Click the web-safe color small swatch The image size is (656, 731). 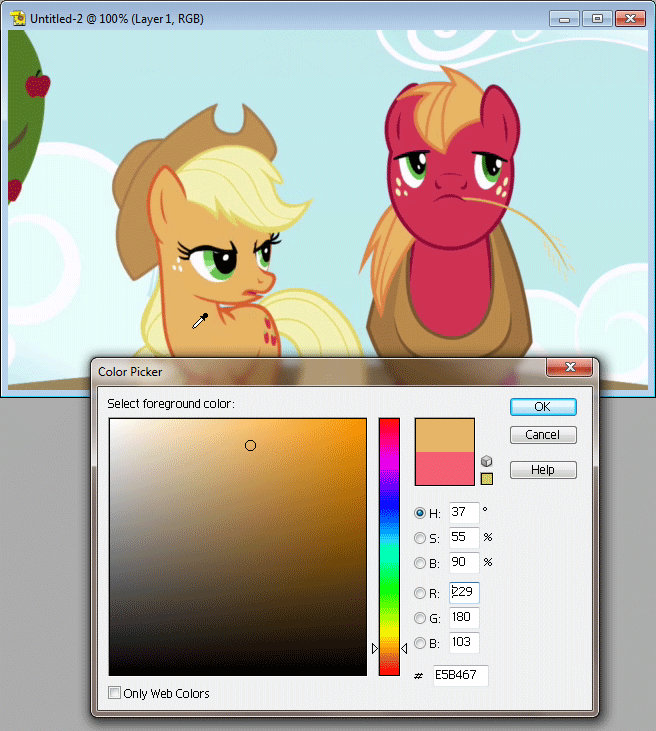pos(486,479)
